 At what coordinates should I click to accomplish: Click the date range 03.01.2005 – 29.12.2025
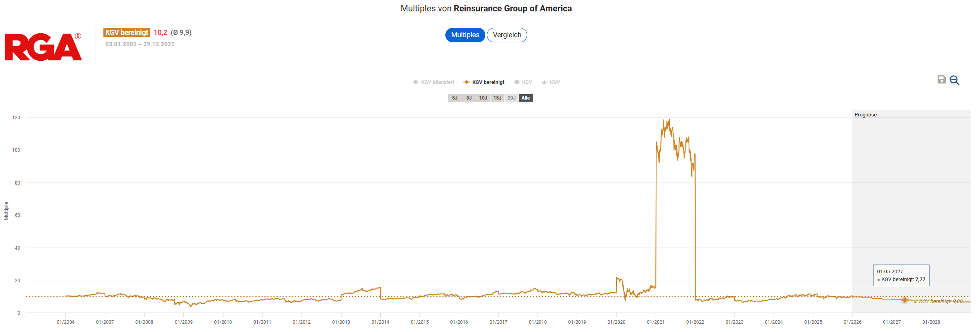(140, 44)
